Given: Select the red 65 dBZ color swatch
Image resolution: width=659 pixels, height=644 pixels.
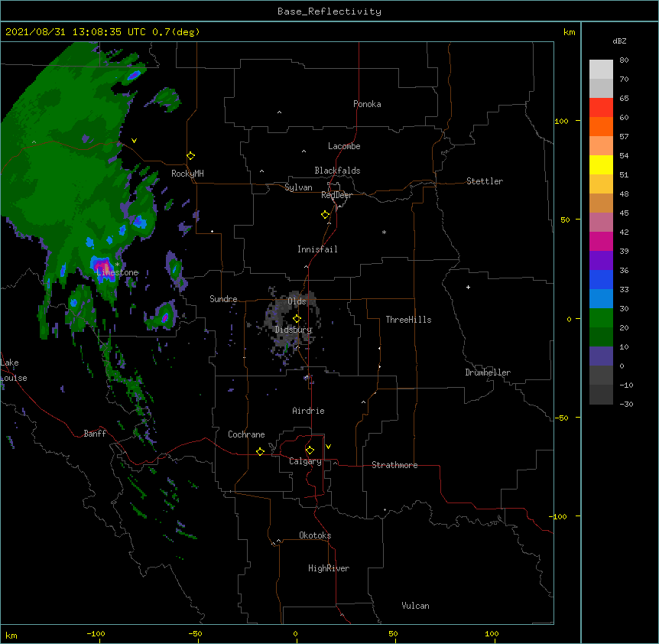Looking at the screenshot, I should [x=601, y=107].
